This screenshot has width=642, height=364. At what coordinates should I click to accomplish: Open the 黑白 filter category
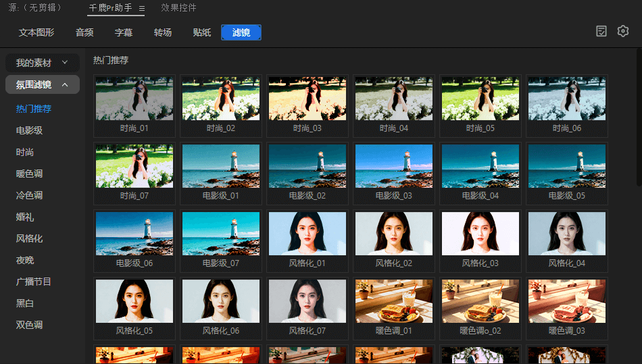point(25,303)
